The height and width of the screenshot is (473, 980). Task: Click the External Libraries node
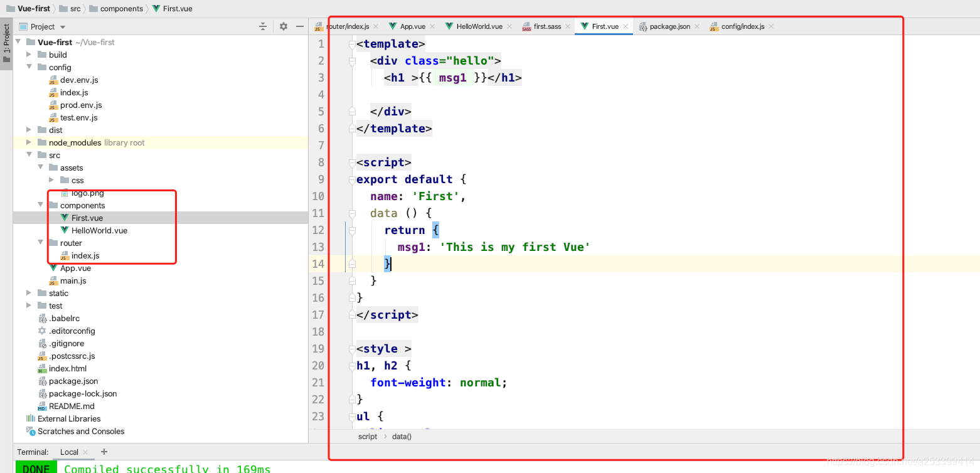pyautogui.click(x=69, y=418)
